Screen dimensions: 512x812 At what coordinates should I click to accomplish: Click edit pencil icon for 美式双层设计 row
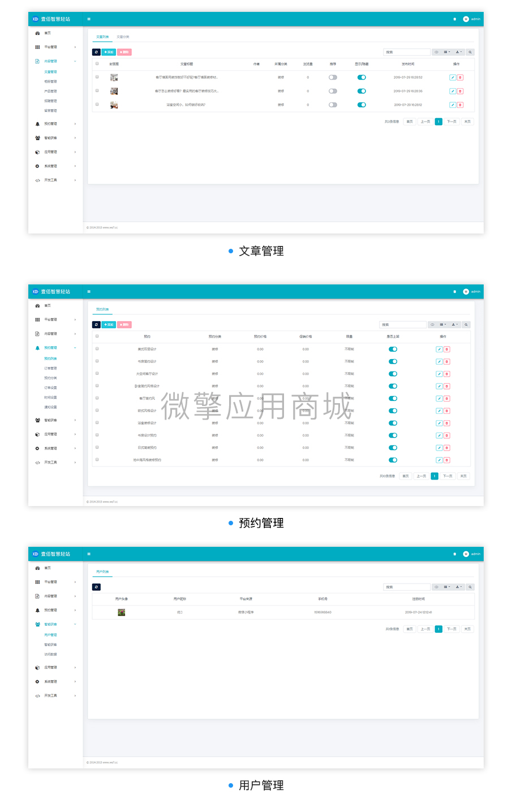click(x=439, y=349)
